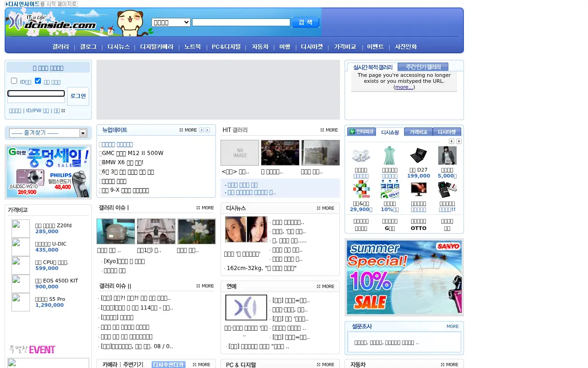Open 사진인화 in the navigation bar

coord(406,47)
